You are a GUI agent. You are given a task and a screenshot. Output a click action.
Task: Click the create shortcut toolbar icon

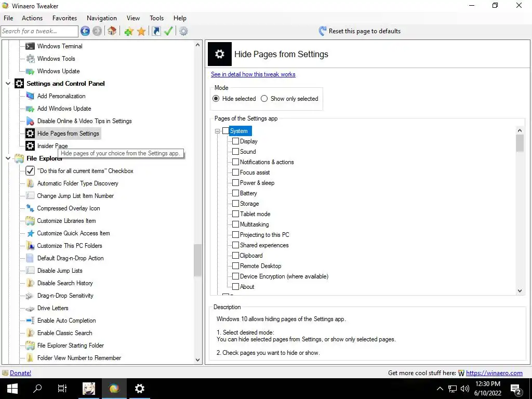pos(156,31)
